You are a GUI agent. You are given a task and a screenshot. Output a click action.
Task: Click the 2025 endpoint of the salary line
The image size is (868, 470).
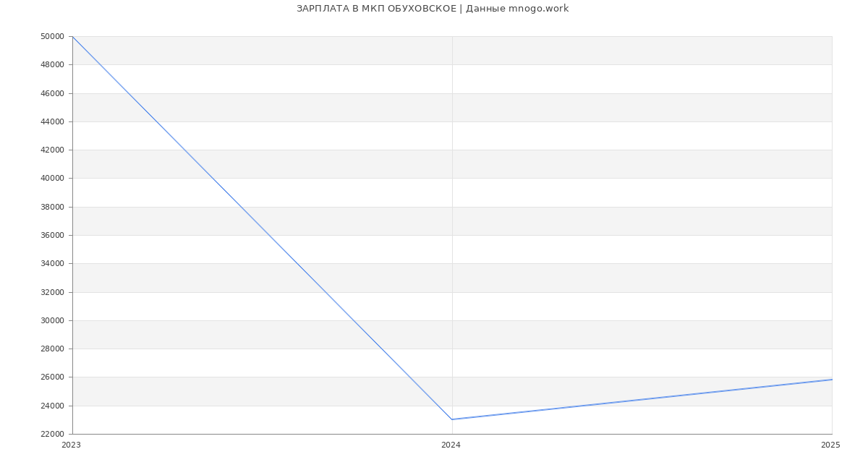pos(832,380)
